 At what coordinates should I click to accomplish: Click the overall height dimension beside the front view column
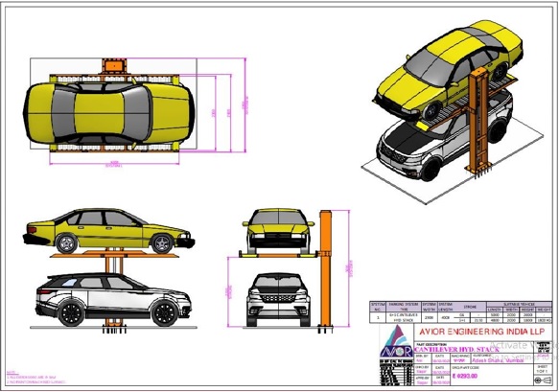(348, 268)
